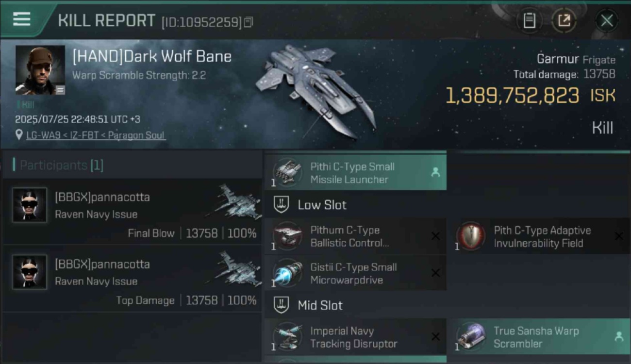Tap pilot icon on True Sansha Warp Scrambler
The height and width of the screenshot is (364, 631).
[619, 336]
